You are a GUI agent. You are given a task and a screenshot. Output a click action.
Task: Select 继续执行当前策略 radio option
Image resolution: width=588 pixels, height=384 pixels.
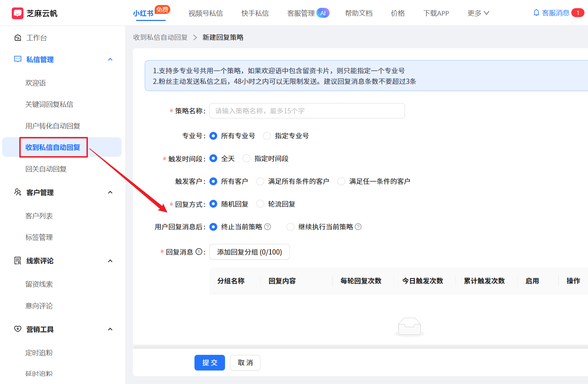pos(290,227)
